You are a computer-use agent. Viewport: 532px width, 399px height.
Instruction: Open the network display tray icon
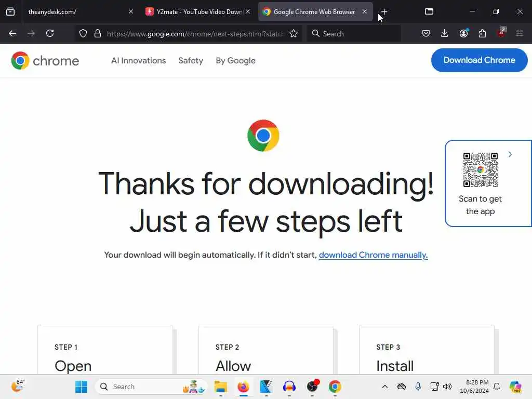pos(434,387)
